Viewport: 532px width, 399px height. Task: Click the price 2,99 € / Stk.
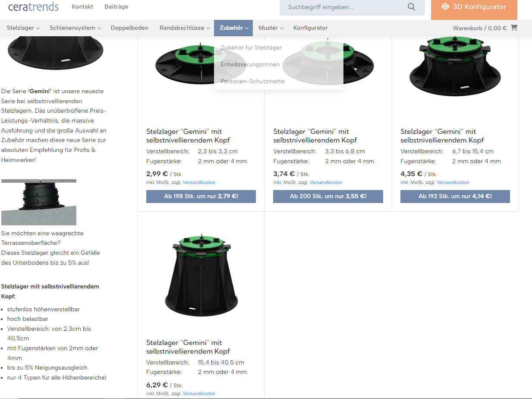pyautogui.click(x=164, y=174)
